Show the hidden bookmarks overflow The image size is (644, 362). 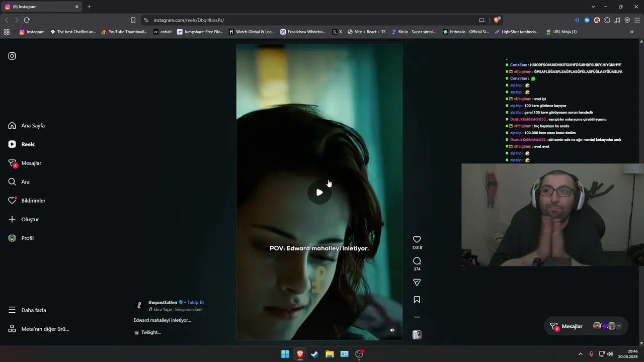pos(632,32)
